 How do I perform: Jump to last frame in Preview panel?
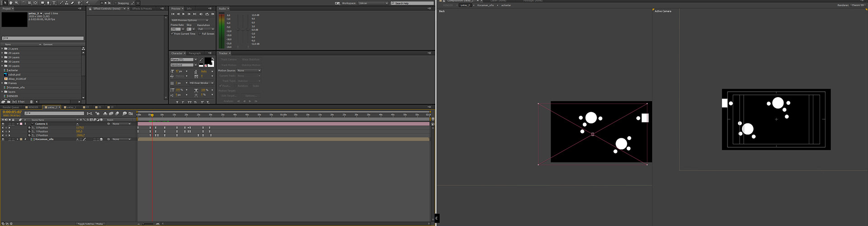(195, 14)
